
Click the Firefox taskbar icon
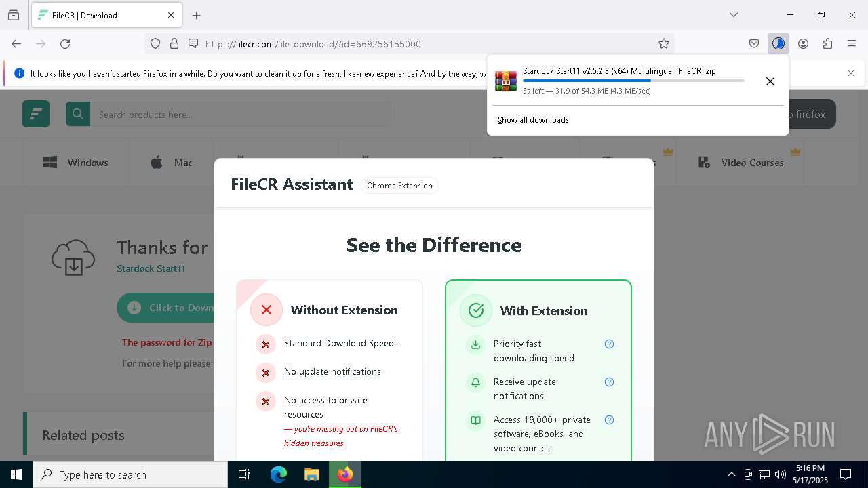tap(345, 474)
